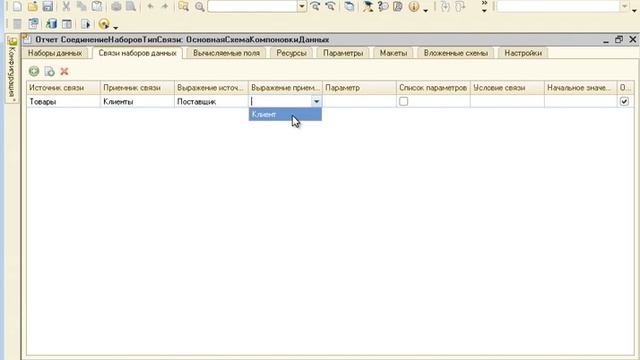
Task: Open the Ресурсы tab
Action: pyautogui.click(x=291, y=53)
